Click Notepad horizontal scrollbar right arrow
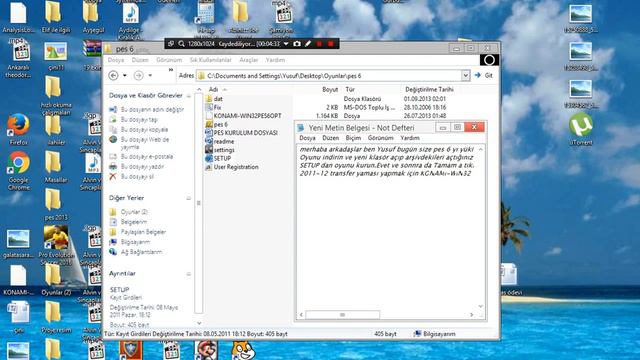The image size is (640, 360). tap(472, 315)
